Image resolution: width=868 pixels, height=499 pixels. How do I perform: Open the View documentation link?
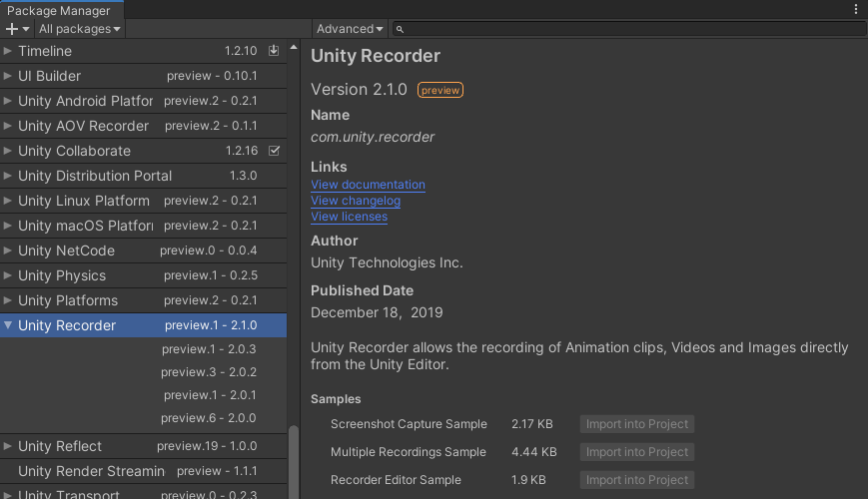coord(369,185)
